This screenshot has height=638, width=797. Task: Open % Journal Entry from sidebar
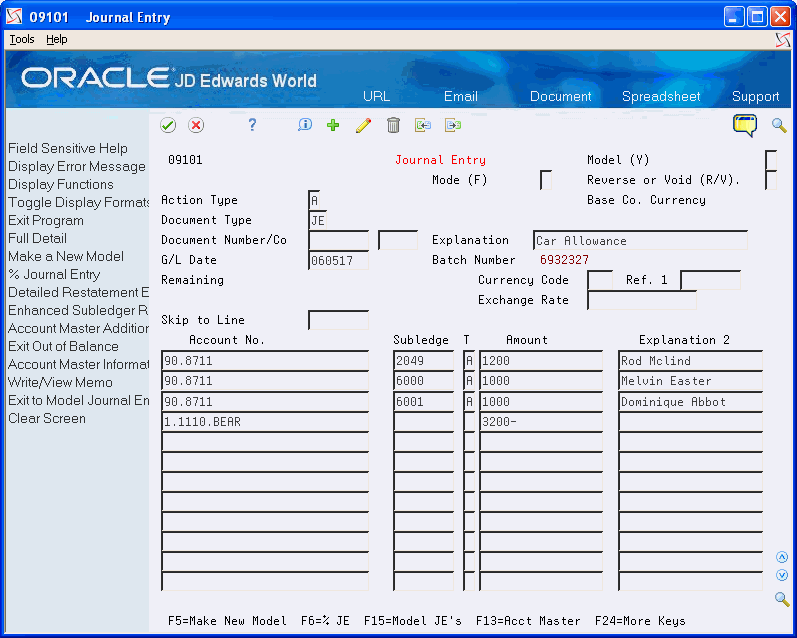[x=54, y=275]
